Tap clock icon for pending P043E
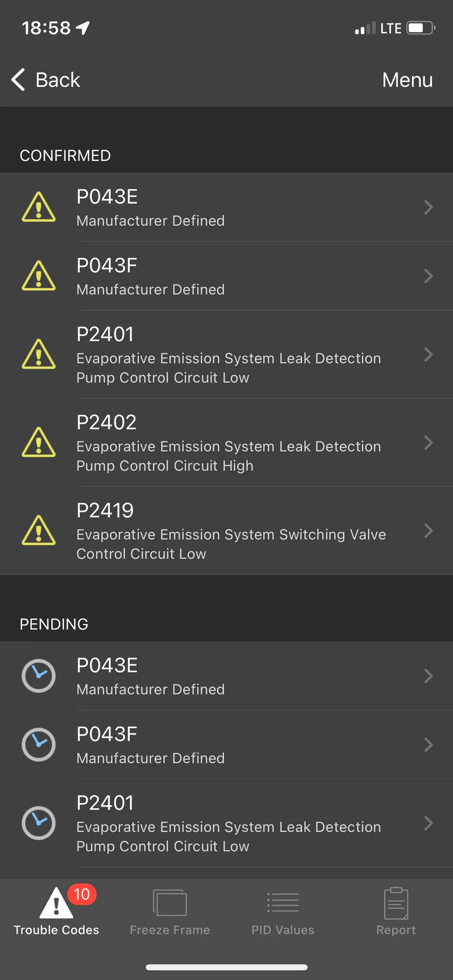 tap(39, 676)
